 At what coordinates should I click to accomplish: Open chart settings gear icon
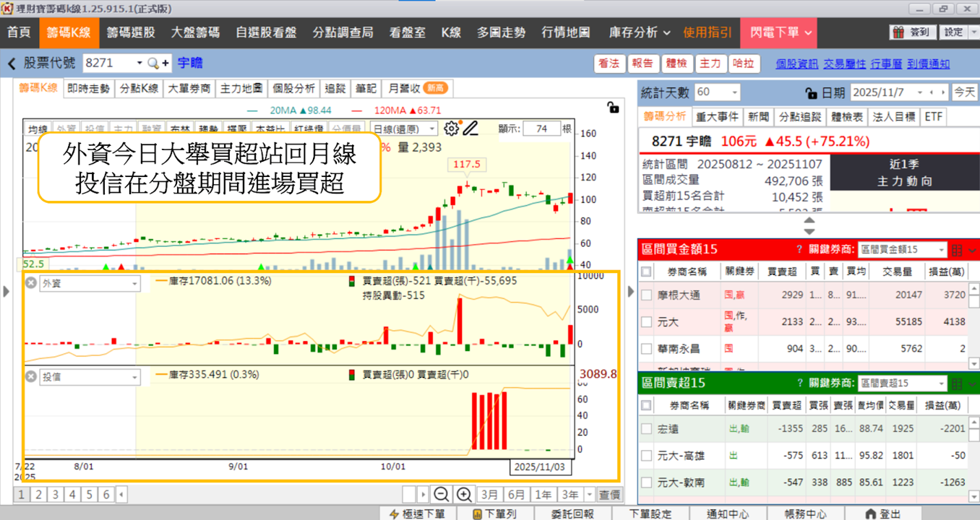coord(452,129)
